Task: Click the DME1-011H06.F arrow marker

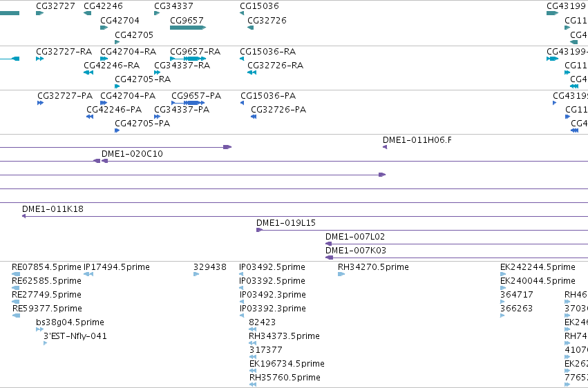Action: coord(385,147)
